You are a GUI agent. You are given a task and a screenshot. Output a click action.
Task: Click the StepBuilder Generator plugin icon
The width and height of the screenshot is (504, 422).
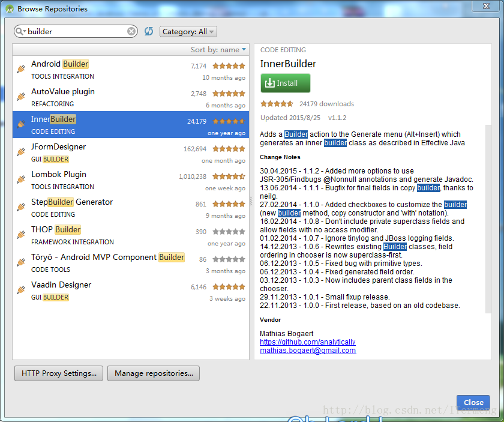21,207
